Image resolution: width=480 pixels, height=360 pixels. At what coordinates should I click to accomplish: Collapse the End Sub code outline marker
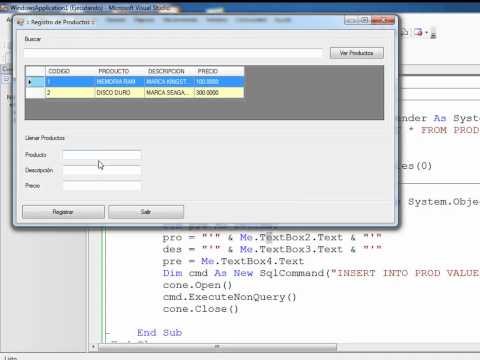pos(107,333)
